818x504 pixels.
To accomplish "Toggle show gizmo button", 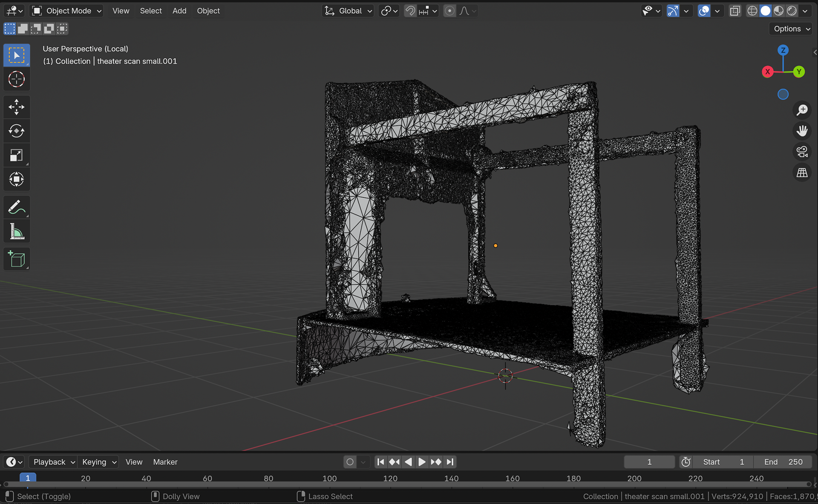I will point(673,11).
